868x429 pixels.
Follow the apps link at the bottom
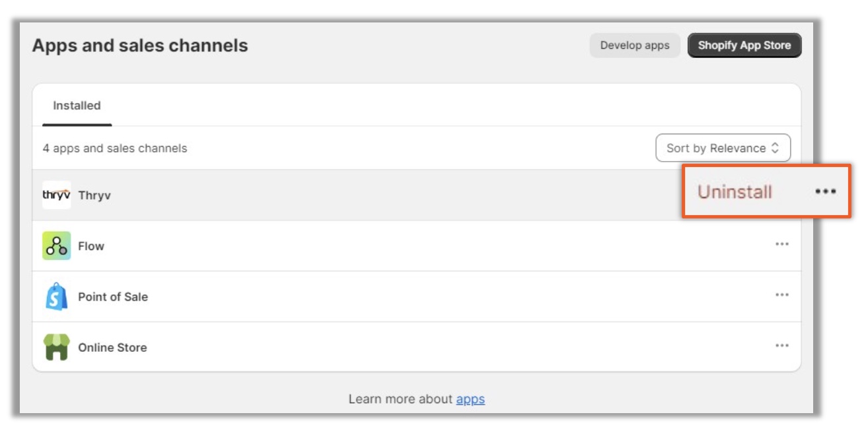coord(470,399)
